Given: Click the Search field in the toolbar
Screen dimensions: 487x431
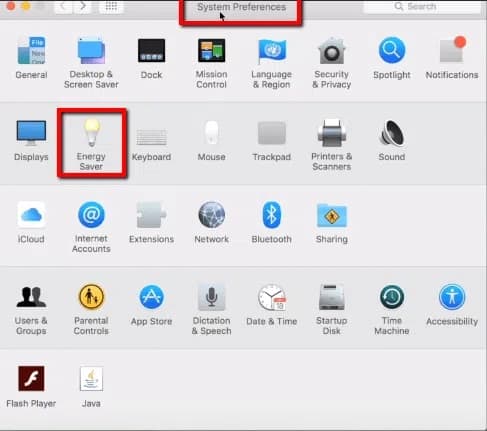Looking at the screenshot, I should [422, 7].
